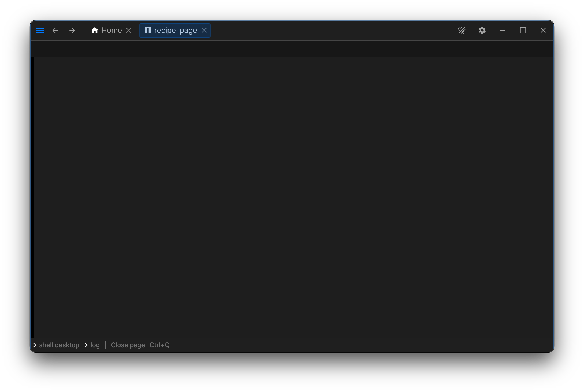Open the log breadcrumb entry
This screenshot has width=584, height=392.
[95, 345]
